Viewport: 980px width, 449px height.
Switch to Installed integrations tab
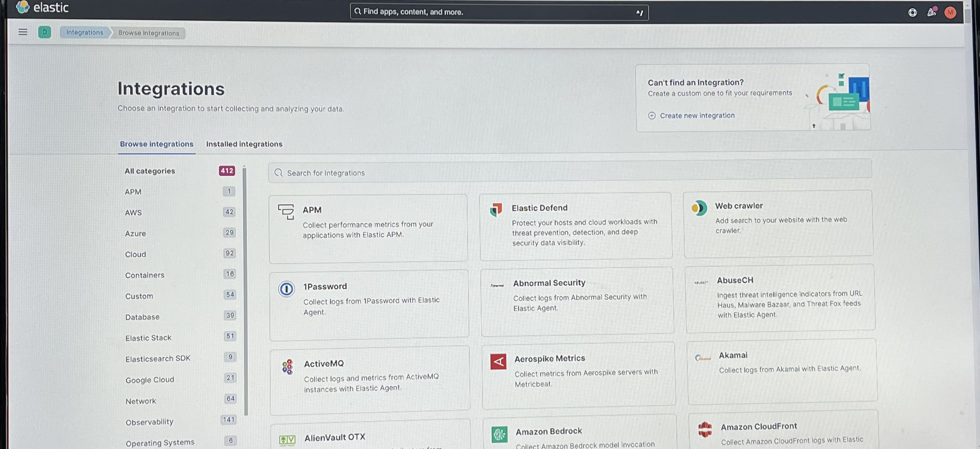pos(244,144)
